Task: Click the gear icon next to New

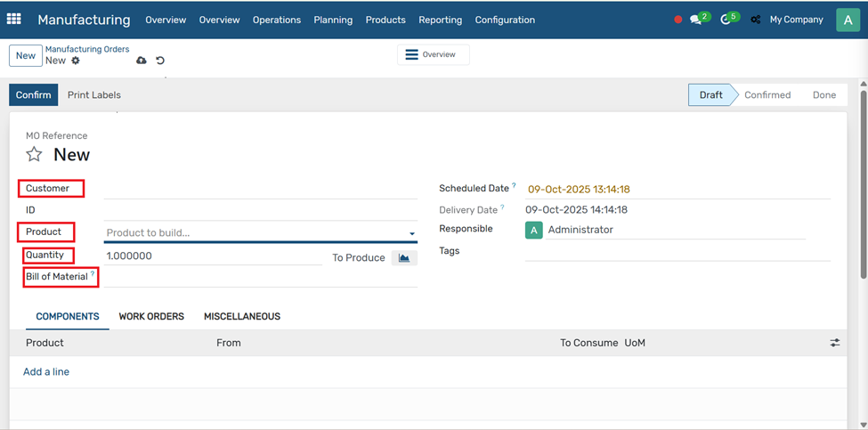Action: pyautogui.click(x=76, y=61)
